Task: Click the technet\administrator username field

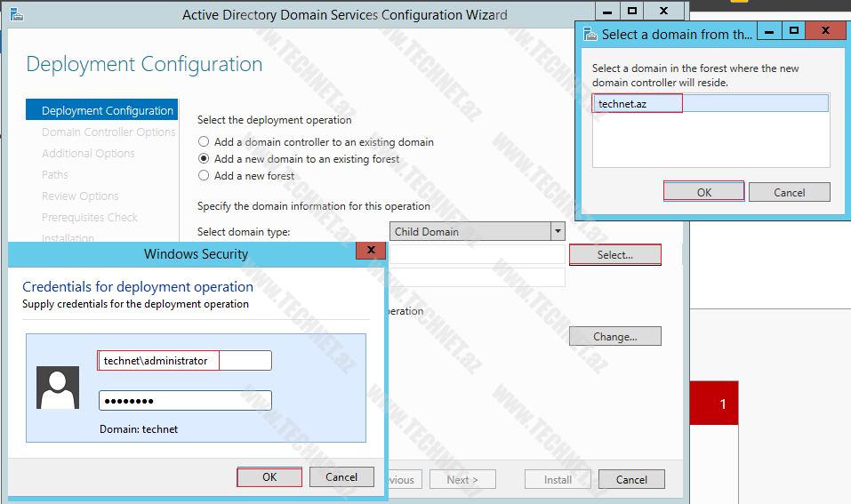Action: 184,361
